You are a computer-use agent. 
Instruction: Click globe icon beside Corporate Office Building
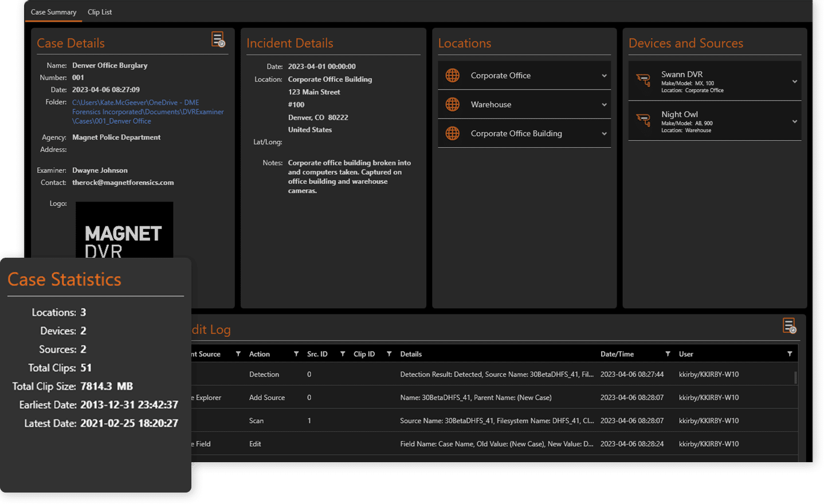pos(453,133)
